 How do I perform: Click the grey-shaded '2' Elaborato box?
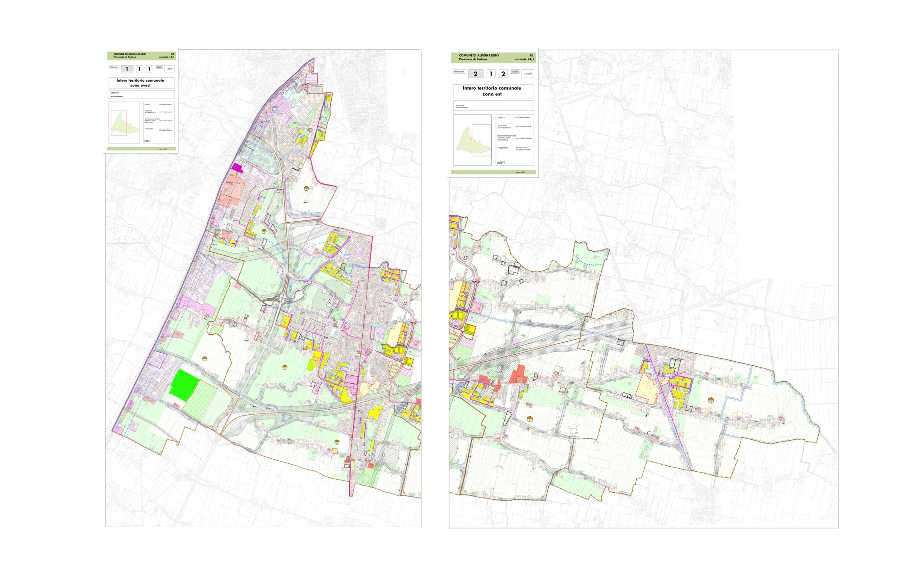tap(476, 74)
